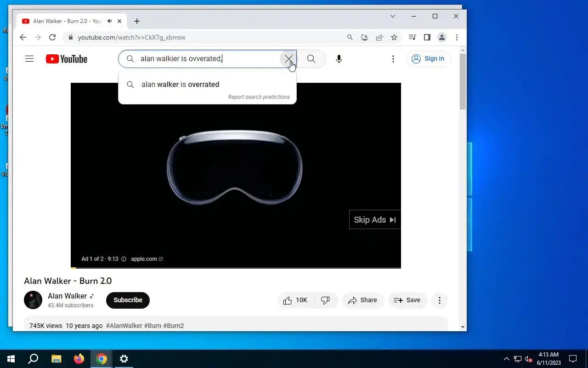Open the Alan Walker channel avatar
This screenshot has width=588, height=368.
pyautogui.click(x=33, y=300)
